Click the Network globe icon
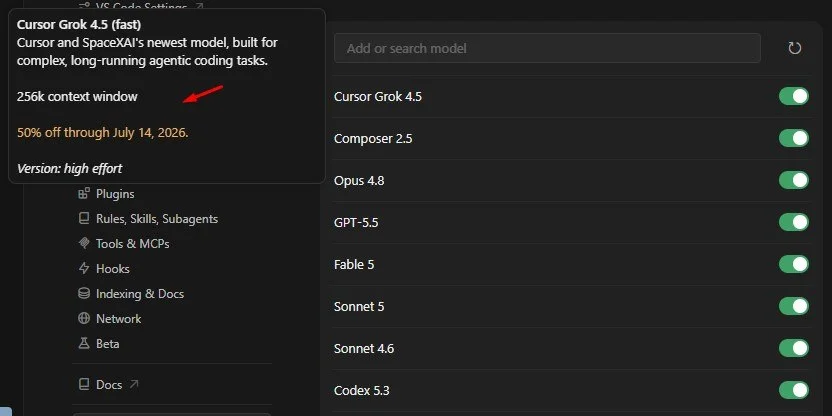The width and height of the screenshot is (832, 416). pyautogui.click(x=84, y=318)
